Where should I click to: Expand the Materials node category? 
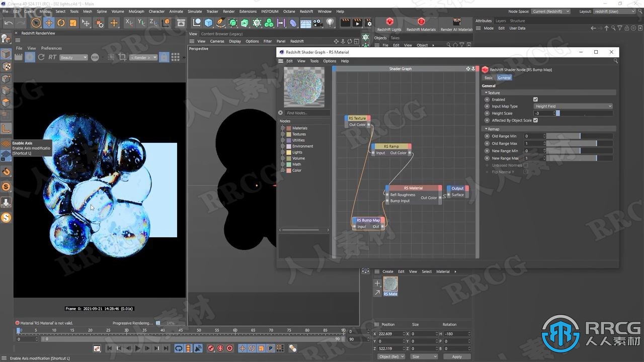pyautogui.click(x=283, y=128)
